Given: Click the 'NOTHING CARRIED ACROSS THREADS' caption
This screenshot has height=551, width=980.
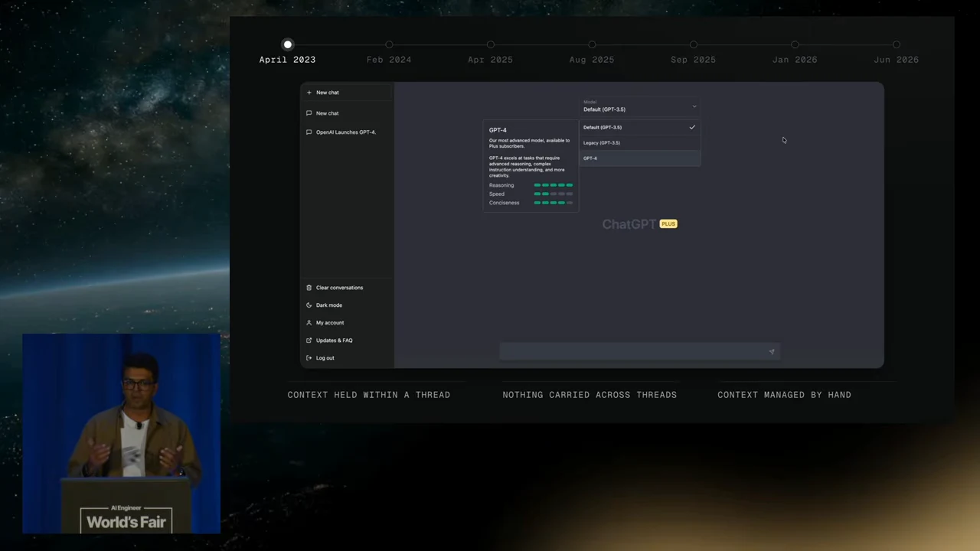Looking at the screenshot, I should point(590,395).
